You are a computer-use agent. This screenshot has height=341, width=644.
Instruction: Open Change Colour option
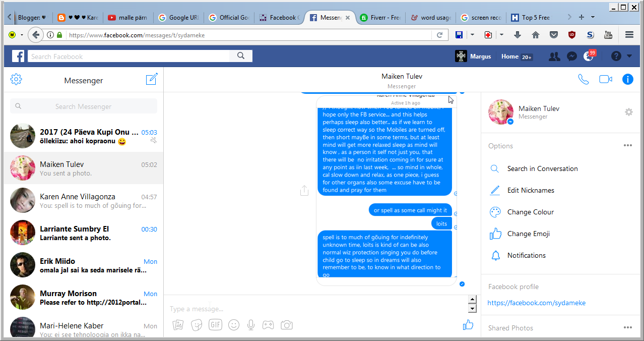pos(531,212)
